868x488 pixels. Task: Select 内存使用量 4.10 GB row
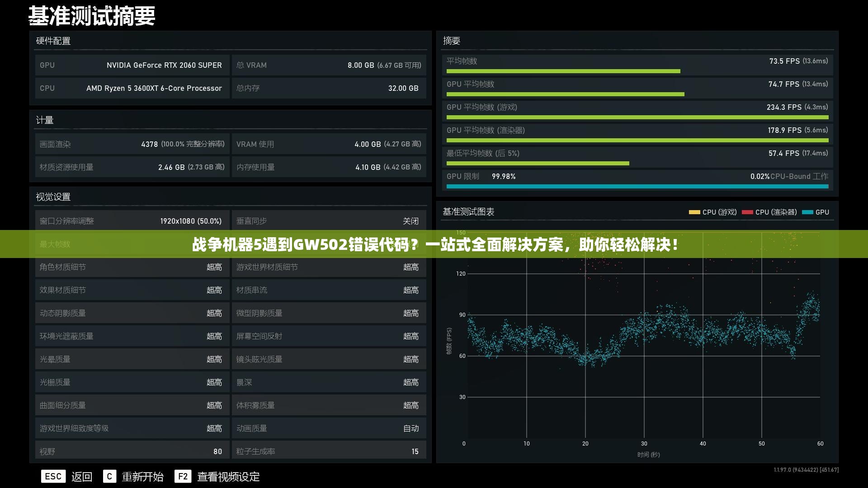(329, 167)
